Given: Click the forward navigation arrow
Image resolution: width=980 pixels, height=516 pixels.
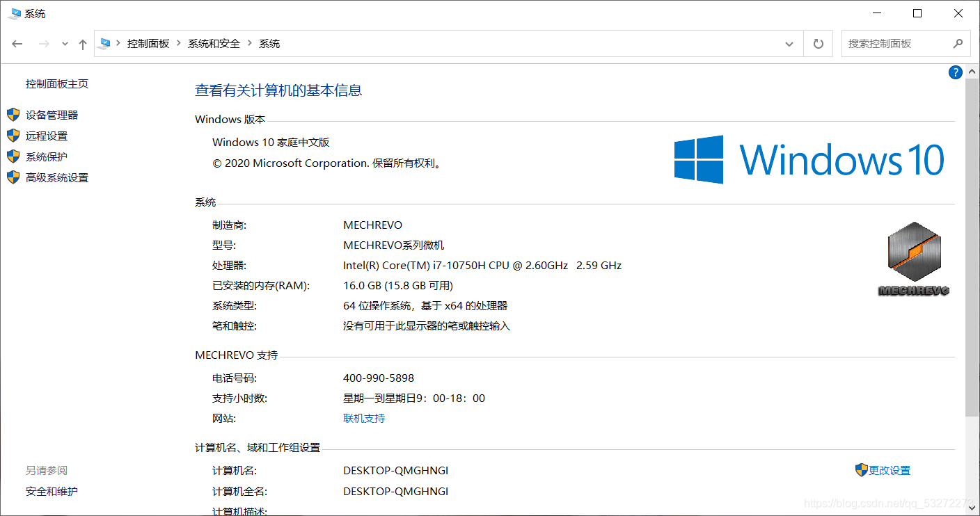Looking at the screenshot, I should click(x=43, y=44).
